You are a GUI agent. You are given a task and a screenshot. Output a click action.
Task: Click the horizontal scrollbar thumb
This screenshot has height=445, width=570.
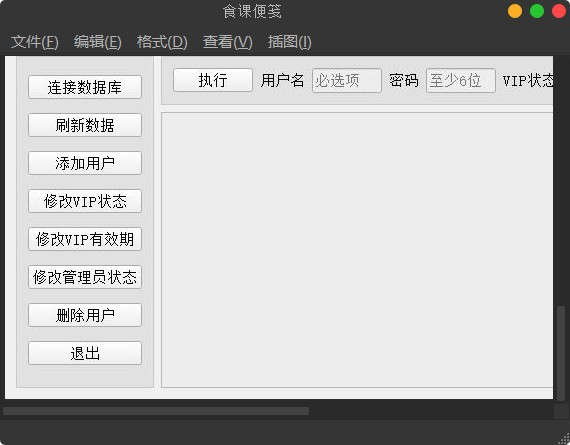click(156, 411)
